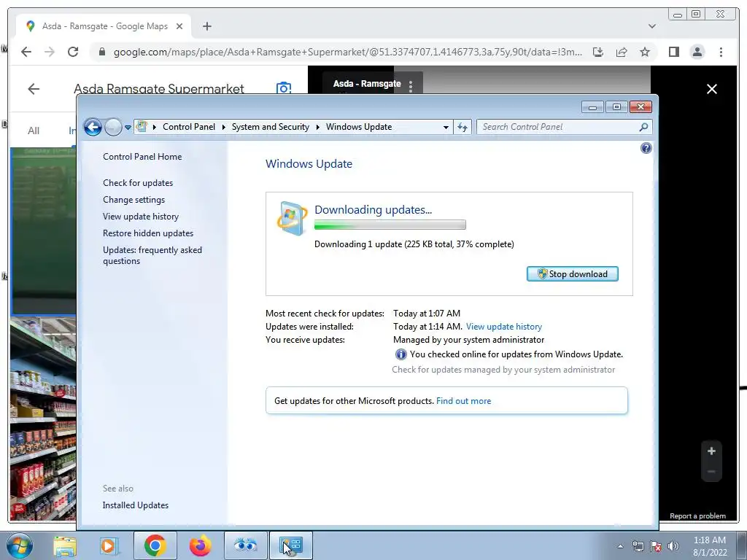Click the refresh icon in Control Panel address bar

coord(462,127)
